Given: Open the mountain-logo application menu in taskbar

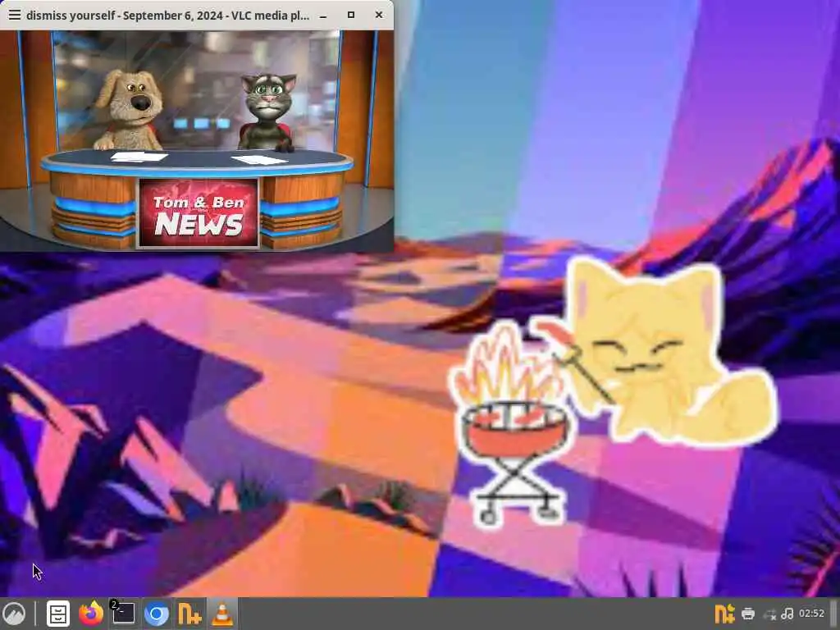Looking at the screenshot, I should tap(14, 614).
